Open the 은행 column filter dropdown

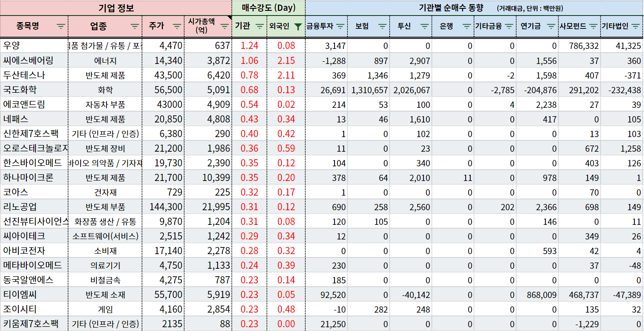[467, 26]
